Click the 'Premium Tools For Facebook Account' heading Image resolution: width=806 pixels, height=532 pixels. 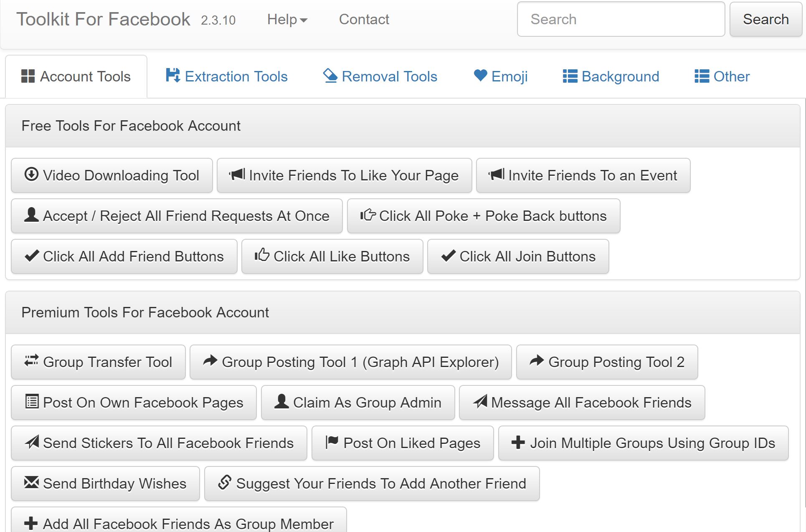click(x=145, y=312)
